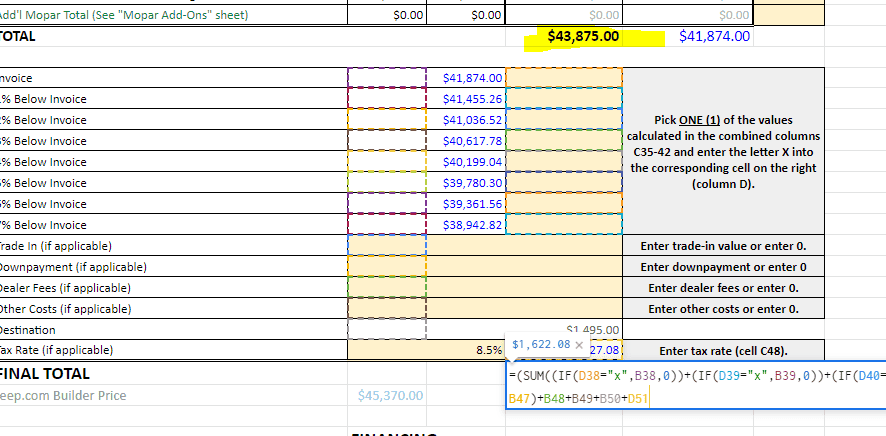Select the TOTAL row label cell

173,36
